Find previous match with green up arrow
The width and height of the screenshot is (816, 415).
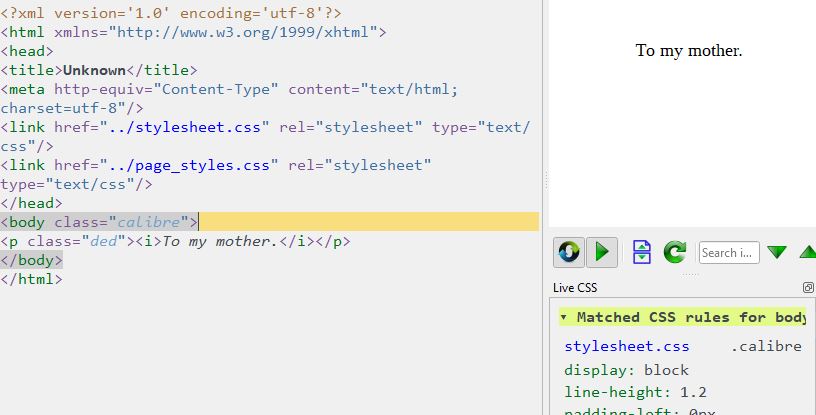pyautogui.click(x=808, y=253)
